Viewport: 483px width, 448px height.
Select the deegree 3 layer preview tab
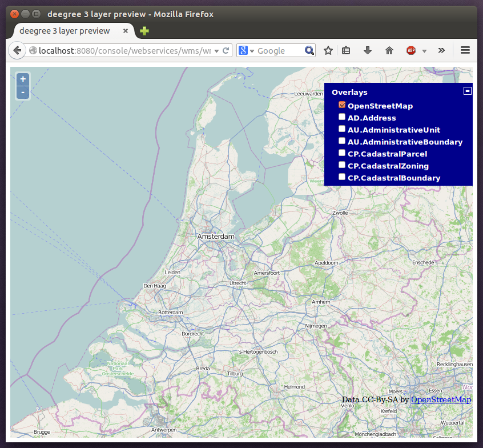point(66,31)
